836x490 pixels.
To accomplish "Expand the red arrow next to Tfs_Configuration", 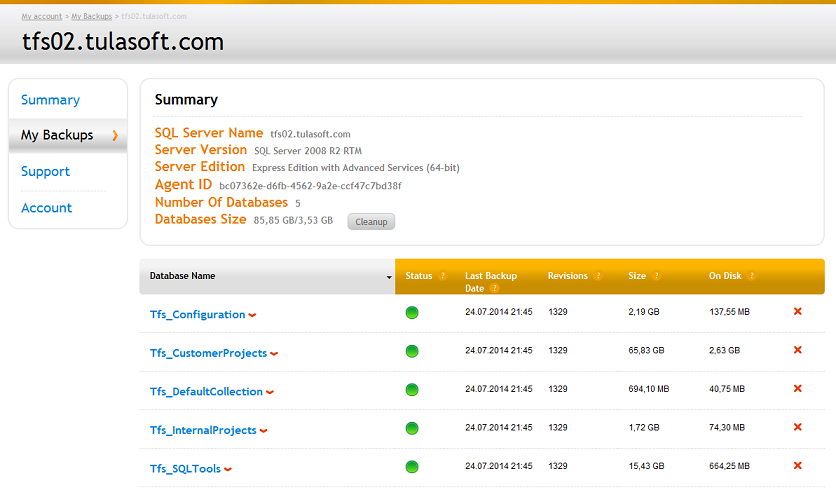I will coord(252,315).
